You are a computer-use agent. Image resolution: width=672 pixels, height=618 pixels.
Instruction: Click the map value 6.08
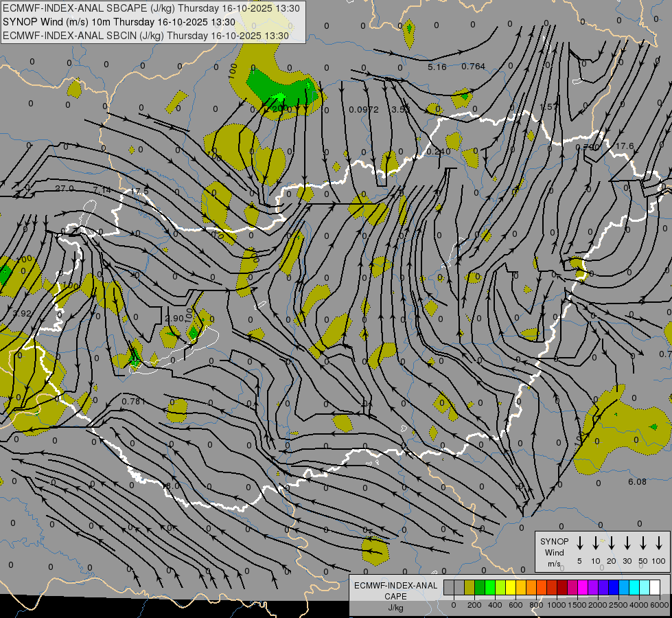pos(637,481)
